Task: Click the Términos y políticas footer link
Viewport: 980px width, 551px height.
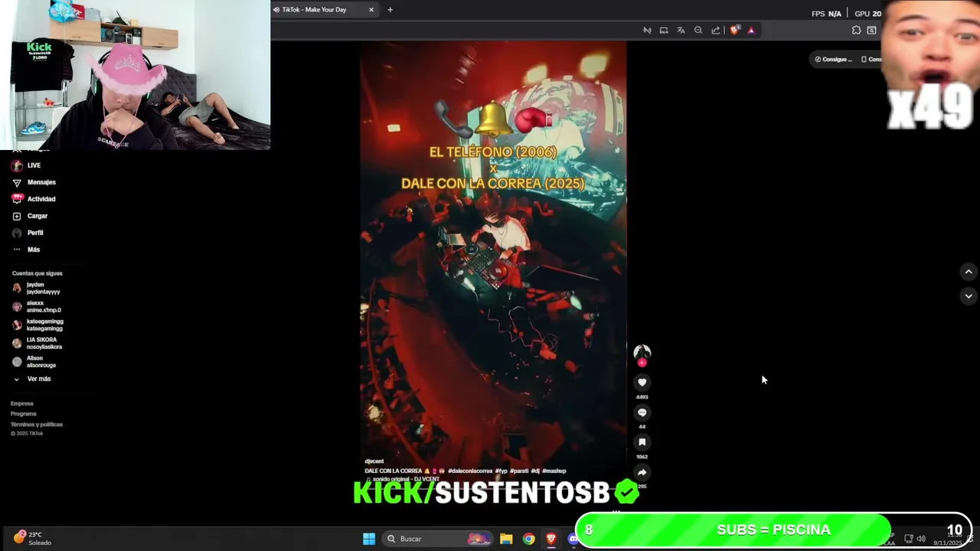Action: pos(37,425)
